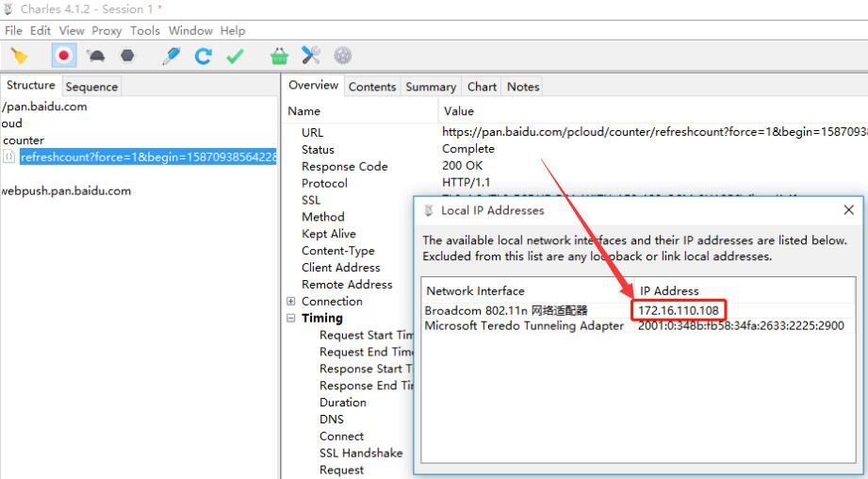Select the Summary tab
The width and height of the screenshot is (868, 479).
431,87
